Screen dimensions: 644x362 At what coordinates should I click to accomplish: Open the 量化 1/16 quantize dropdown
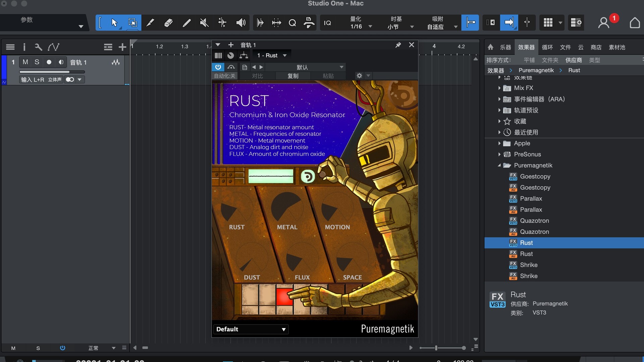coord(361,23)
